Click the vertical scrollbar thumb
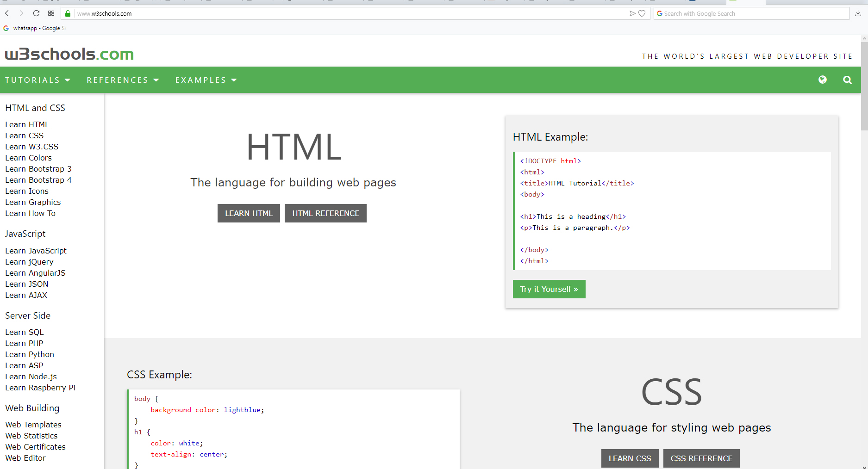The image size is (868, 469). click(x=864, y=86)
